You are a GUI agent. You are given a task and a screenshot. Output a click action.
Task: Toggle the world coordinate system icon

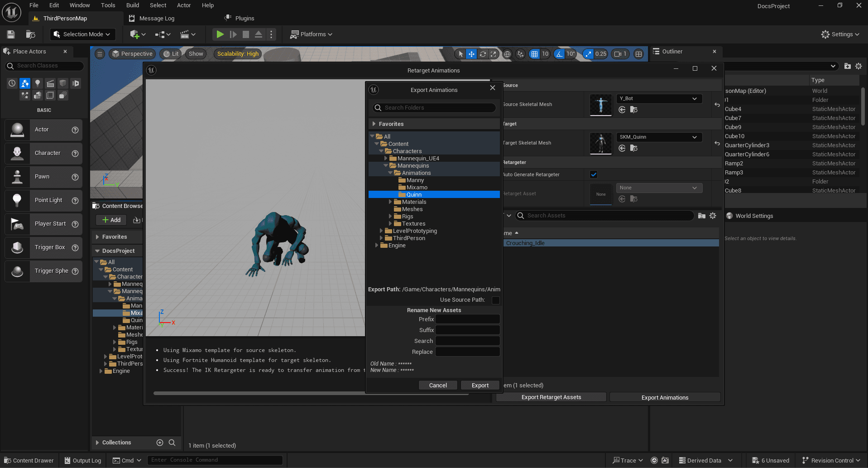click(x=508, y=54)
